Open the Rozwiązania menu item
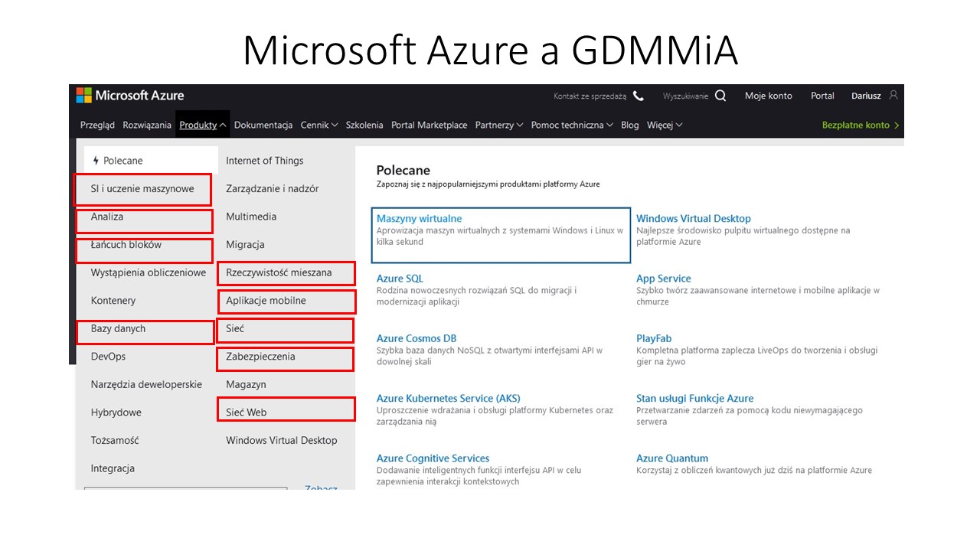This screenshot has width=980, height=551. click(x=147, y=125)
